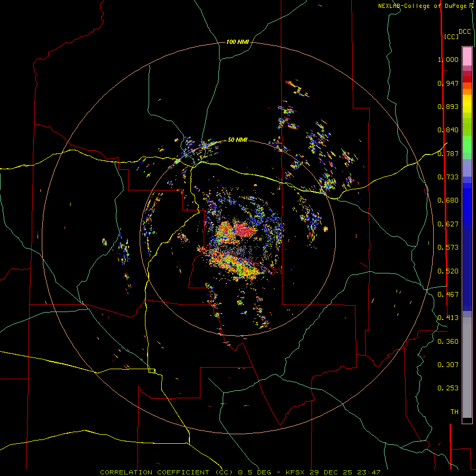The width and height of the screenshot is (476, 476).
Task: Select the 0.627 scale value
Action: click(x=448, y=224)
